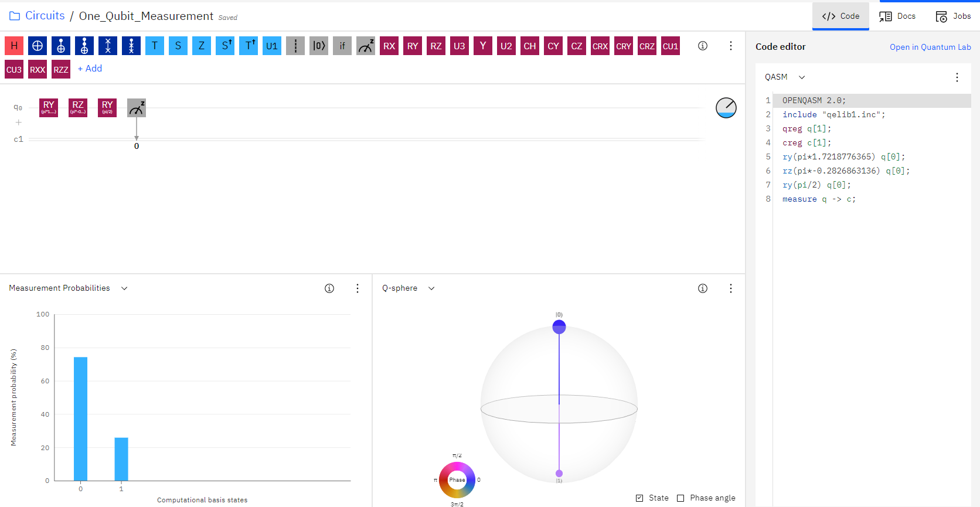Click the |0⟩ state node on Q-sphere
The width and height of the screenshot is (980, 507).
pos(559,327)
